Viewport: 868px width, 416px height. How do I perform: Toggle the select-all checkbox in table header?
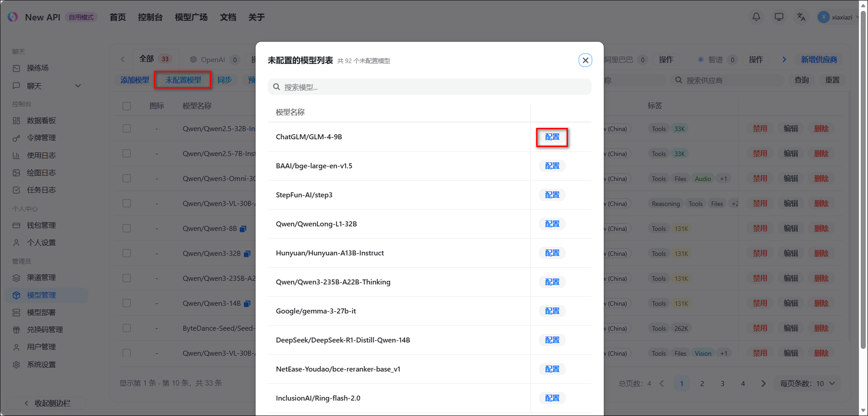[127, 106]
